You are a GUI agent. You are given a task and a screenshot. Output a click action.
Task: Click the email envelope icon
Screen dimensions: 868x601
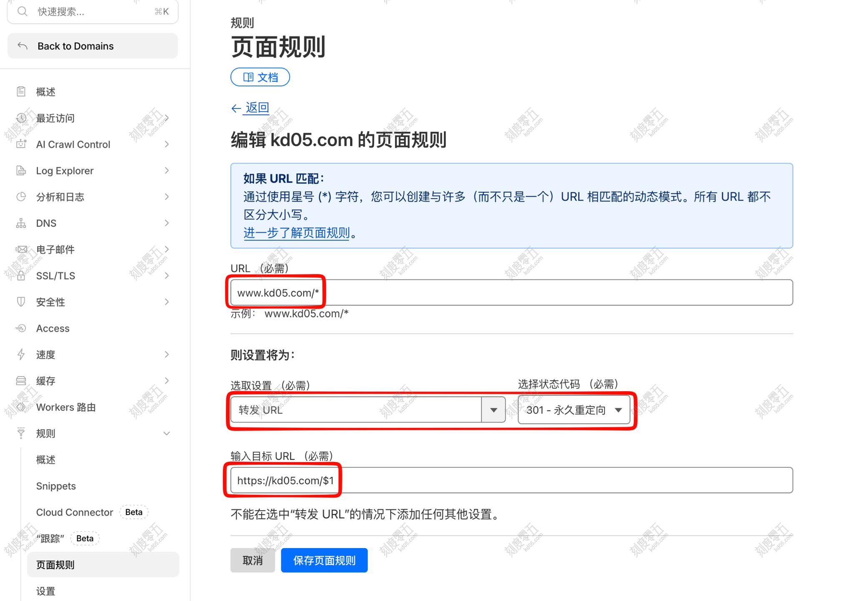[x=21, y=249]
